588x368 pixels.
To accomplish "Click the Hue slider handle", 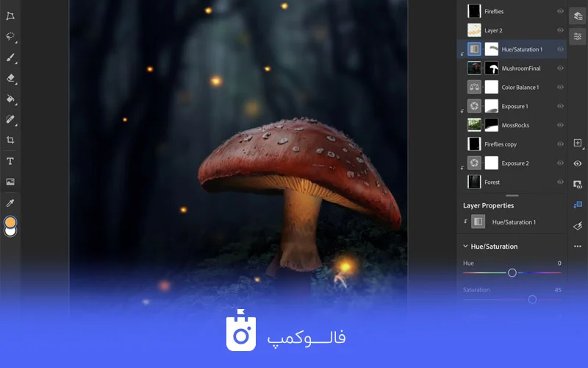I will pos(512,273).
